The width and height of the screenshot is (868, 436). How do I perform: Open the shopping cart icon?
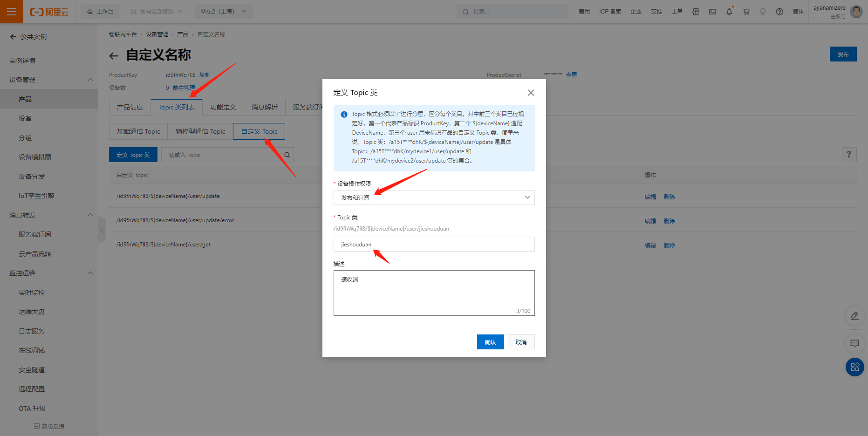click(x=746, y=12)
